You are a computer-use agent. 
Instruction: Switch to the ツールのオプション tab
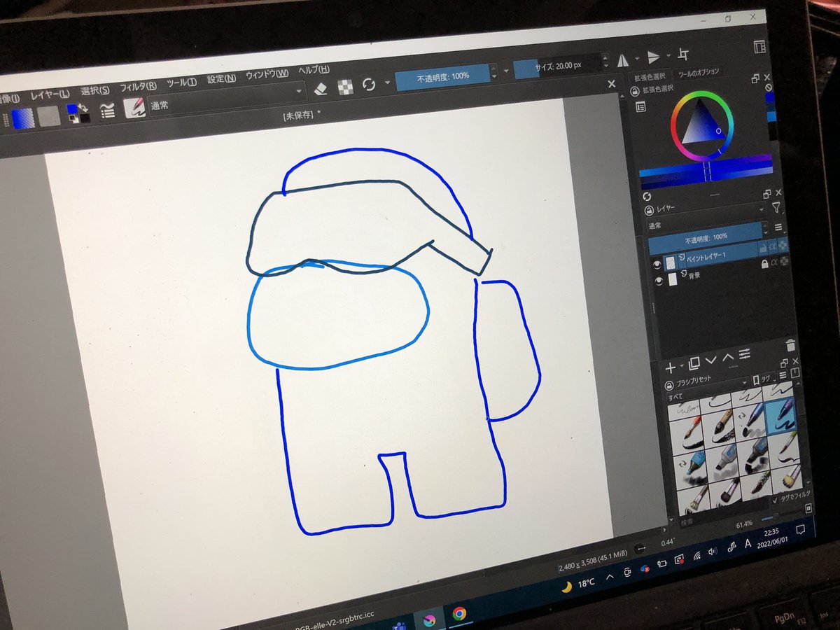697,73
